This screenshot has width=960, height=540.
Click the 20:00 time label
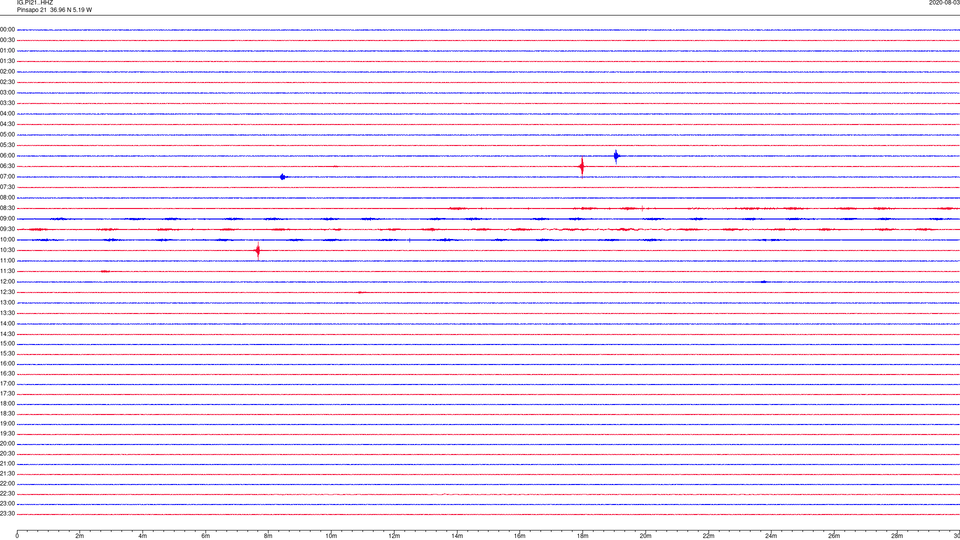click(7, 444)
